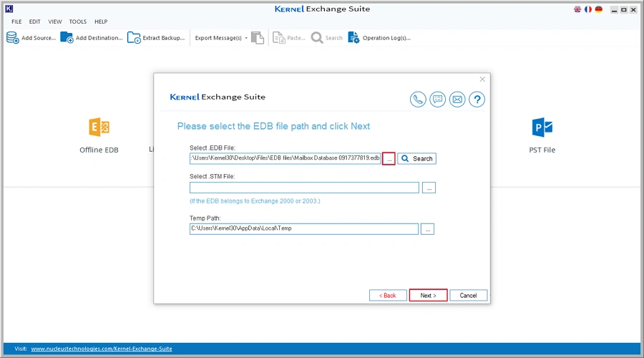Open the FILE menu

click(16, 21)
